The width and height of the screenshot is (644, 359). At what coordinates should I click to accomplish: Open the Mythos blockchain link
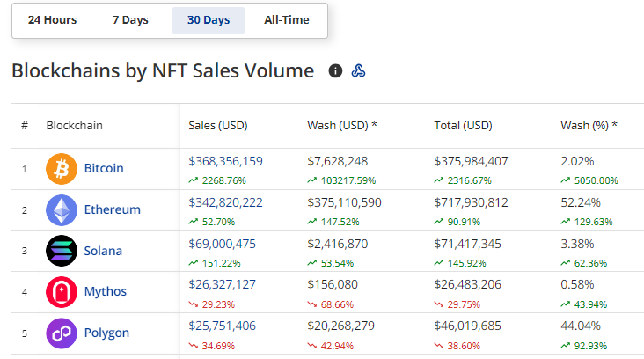pos(106,291)
